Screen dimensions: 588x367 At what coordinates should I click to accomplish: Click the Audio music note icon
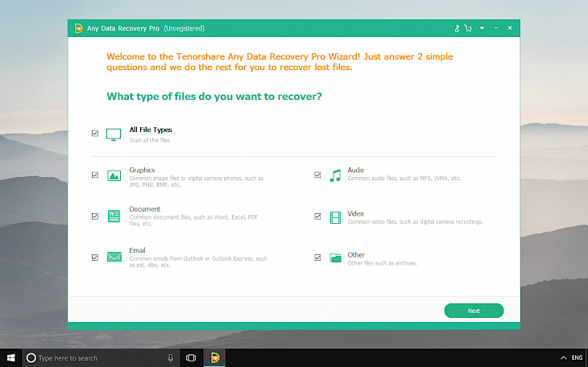pos(335,175)
